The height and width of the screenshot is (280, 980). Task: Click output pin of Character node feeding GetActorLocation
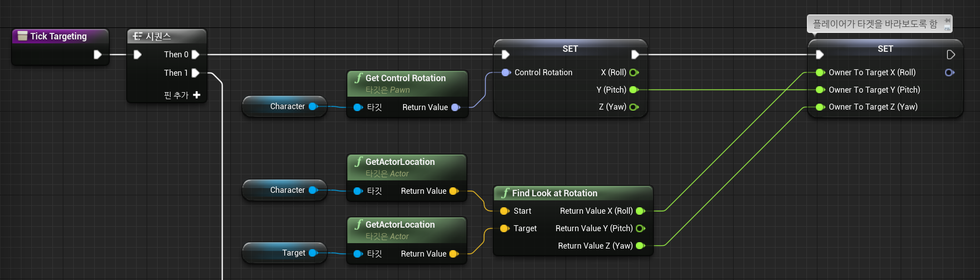click(x=313, y=190)
